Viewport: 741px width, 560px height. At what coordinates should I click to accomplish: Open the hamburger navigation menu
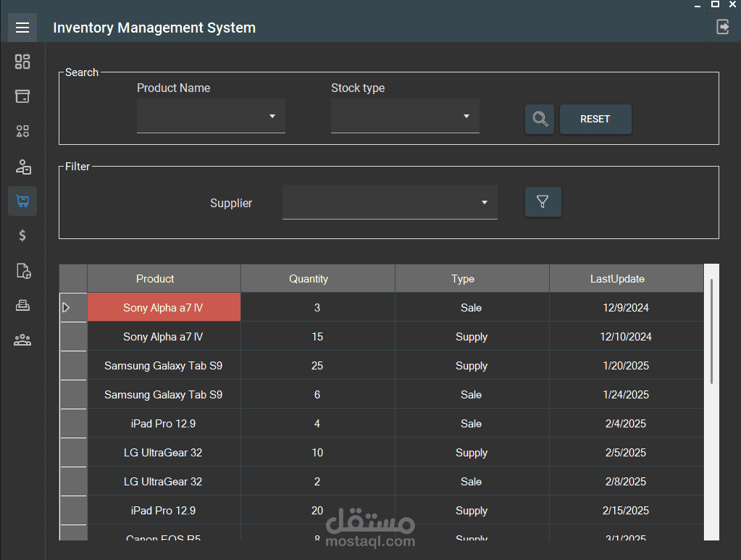coord(22,28)
